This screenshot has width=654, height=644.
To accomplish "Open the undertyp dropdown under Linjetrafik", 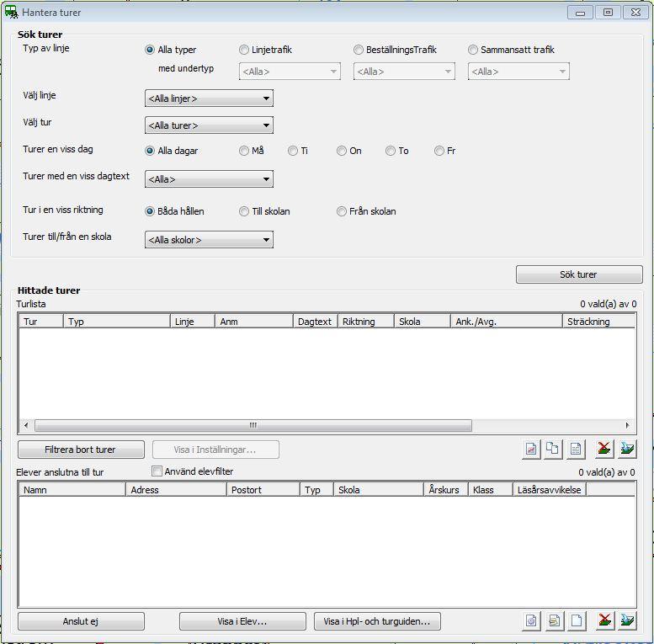I will pyautogui.click(x=290, y=72).
